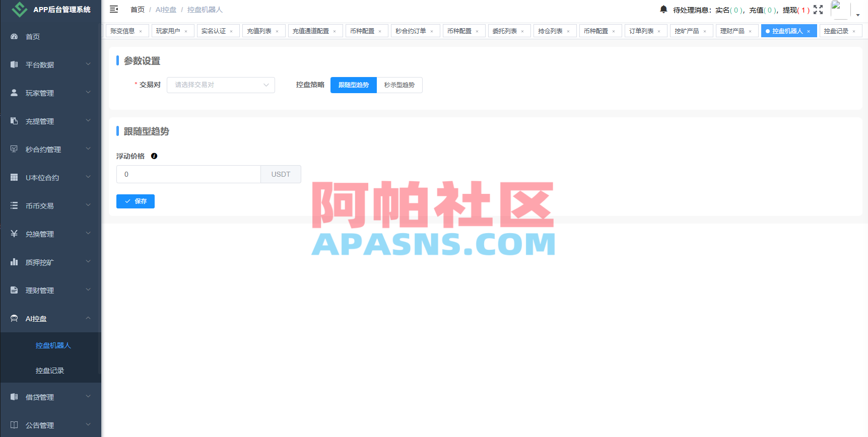Click the 浮动价格 input field
Image resolution: width=868 pixels, height=437 pixels.
click(188, 174)
